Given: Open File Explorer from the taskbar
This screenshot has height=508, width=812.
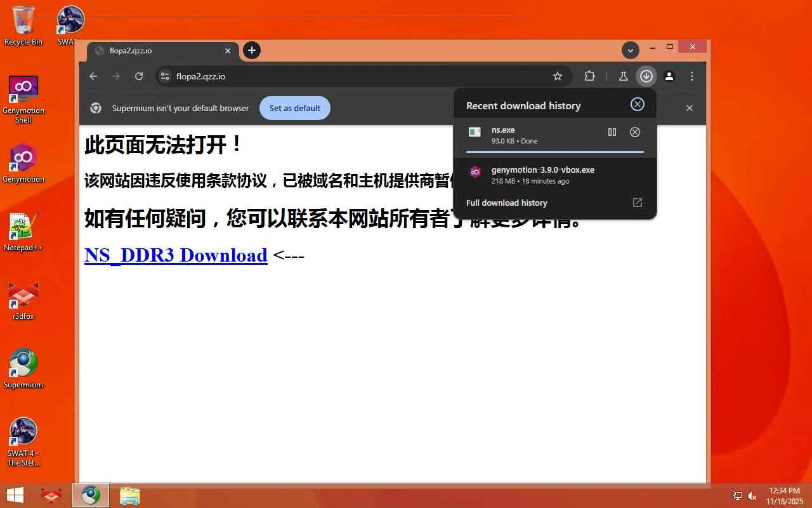Looking at the screenshot, I should point(129,495).
